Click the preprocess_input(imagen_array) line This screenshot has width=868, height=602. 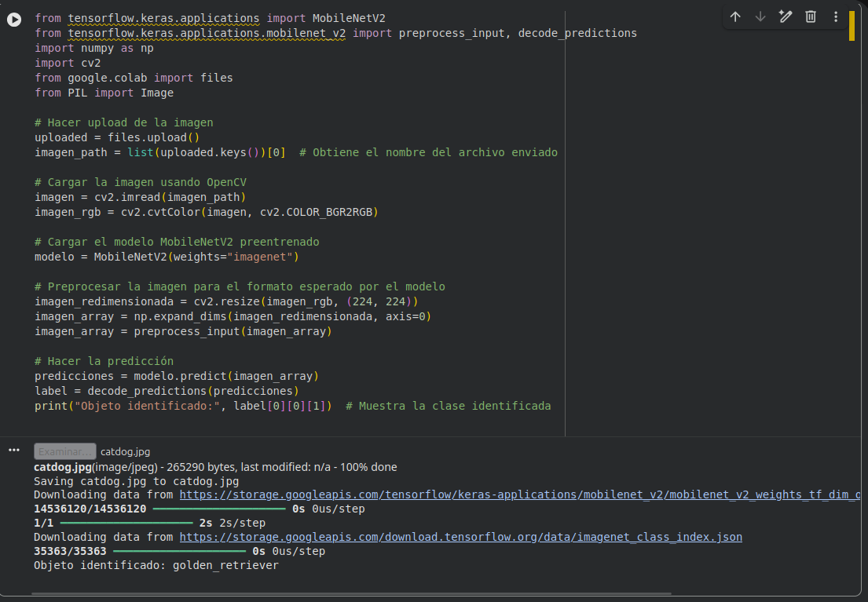(x=183, y=331)
